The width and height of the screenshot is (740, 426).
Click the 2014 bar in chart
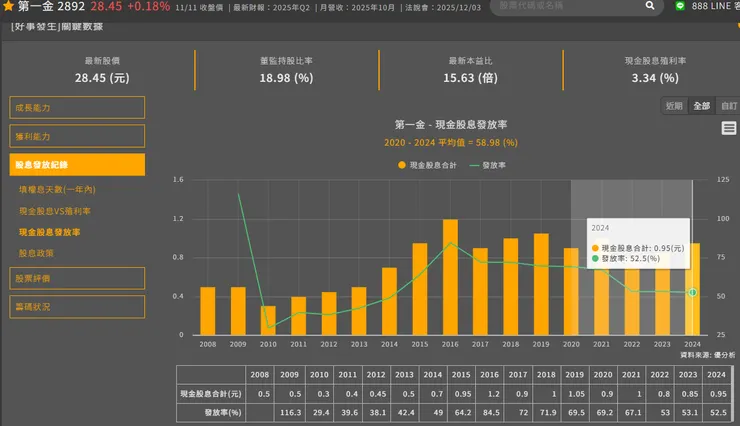389,301
